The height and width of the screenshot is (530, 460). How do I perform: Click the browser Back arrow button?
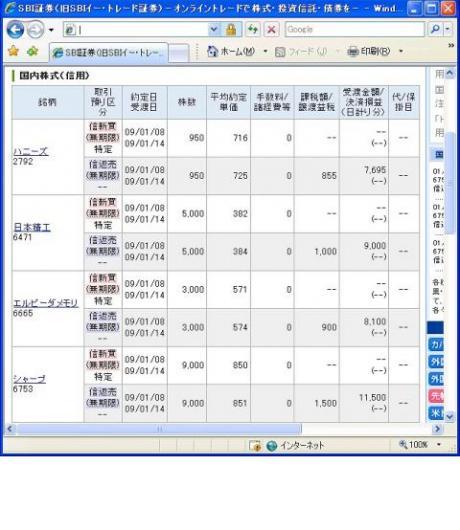tap(16, 30)
